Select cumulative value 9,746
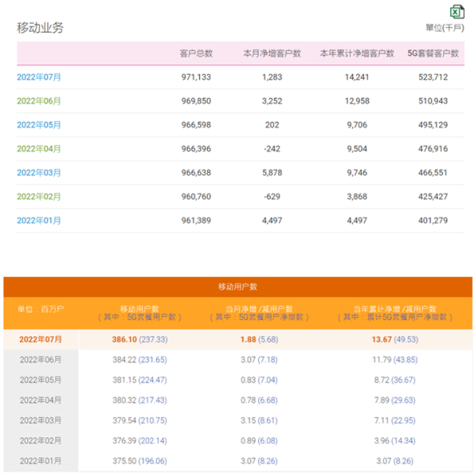 pyautogui.click(x=357, y=173)
